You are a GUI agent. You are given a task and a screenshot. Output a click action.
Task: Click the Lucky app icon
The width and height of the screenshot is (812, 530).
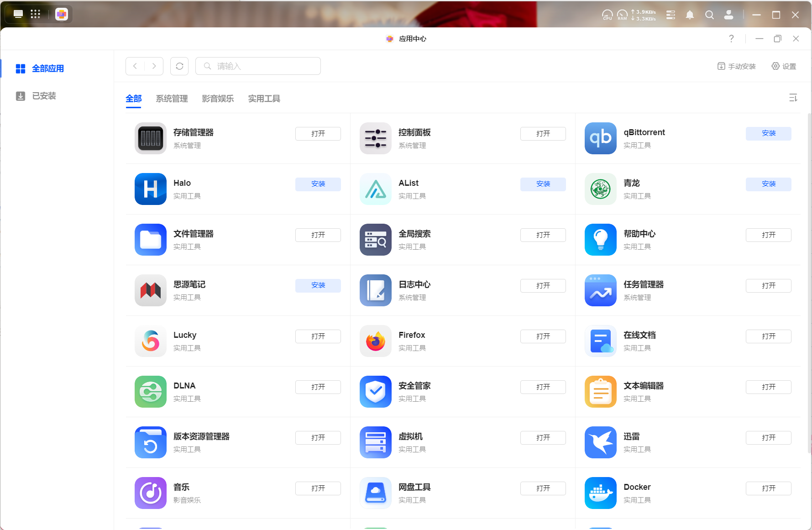[151, 341]
